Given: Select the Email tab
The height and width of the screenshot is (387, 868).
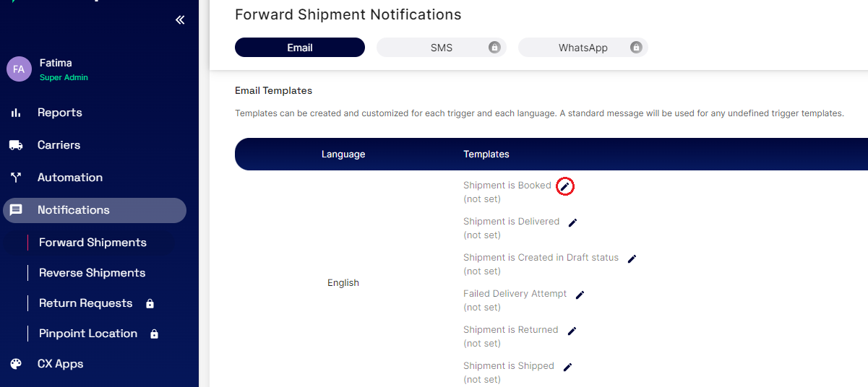Looking at the screenshot, I should click(300, 48).
